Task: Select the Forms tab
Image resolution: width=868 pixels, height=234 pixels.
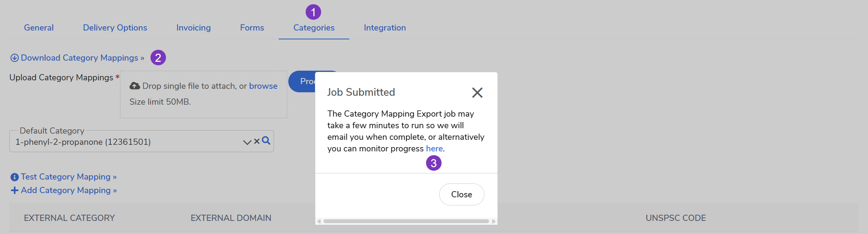Action: click(252, 28)
